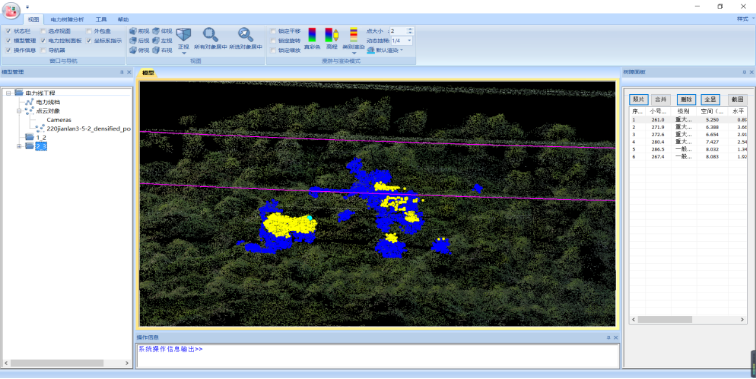Open the 电力树障分析 ribbon tab

click(67, 20)
